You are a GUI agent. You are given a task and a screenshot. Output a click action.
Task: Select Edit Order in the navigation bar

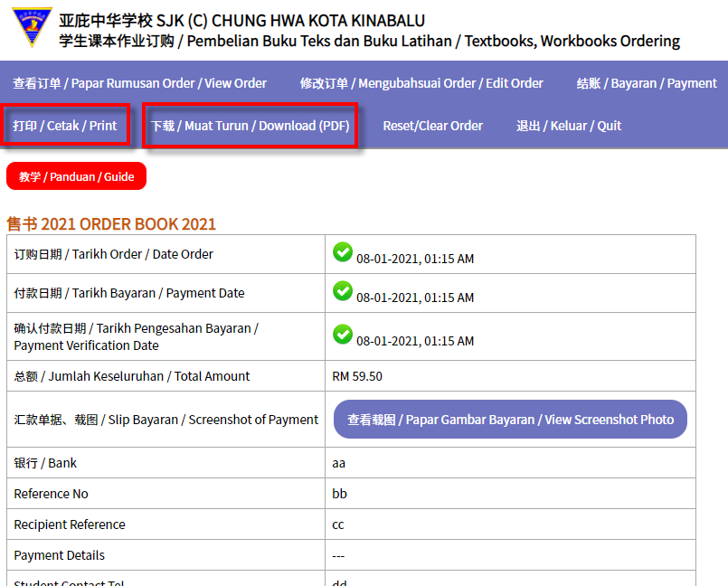[x=421, y=83]
